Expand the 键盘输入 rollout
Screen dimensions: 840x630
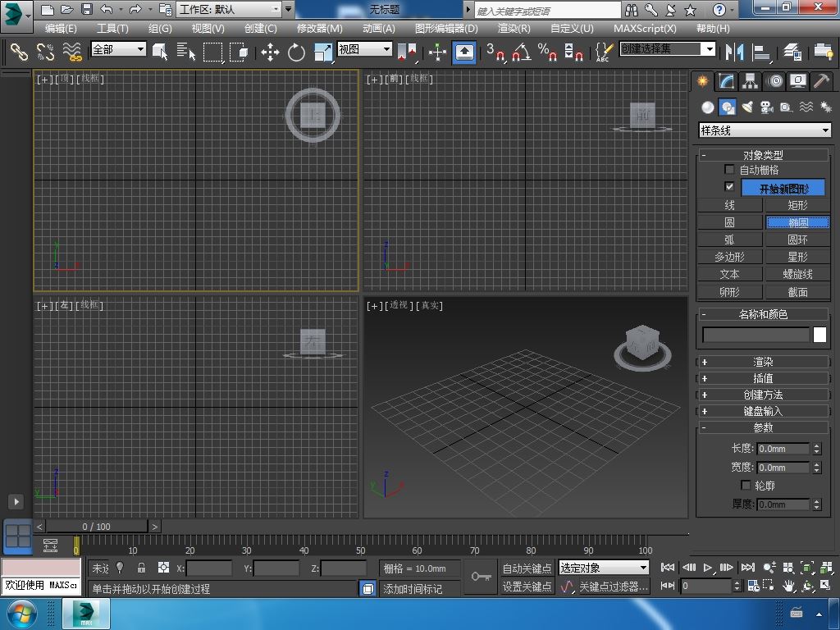point(763,412)
